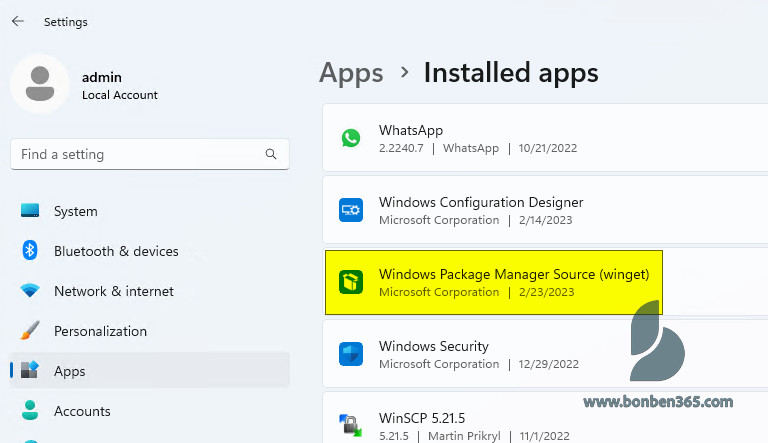This screenshot has height=443, width=768.
Task: Click the System monitor icon
Action: click(x=30, y=210)
